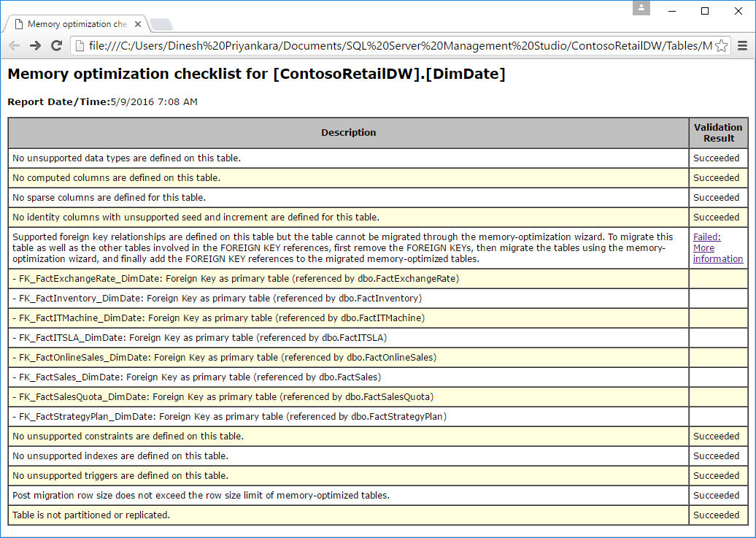Viewport: 756px width, 538px height.
Task: Toggle the bookmark star for this page
Action: click(x=721, y=45)
